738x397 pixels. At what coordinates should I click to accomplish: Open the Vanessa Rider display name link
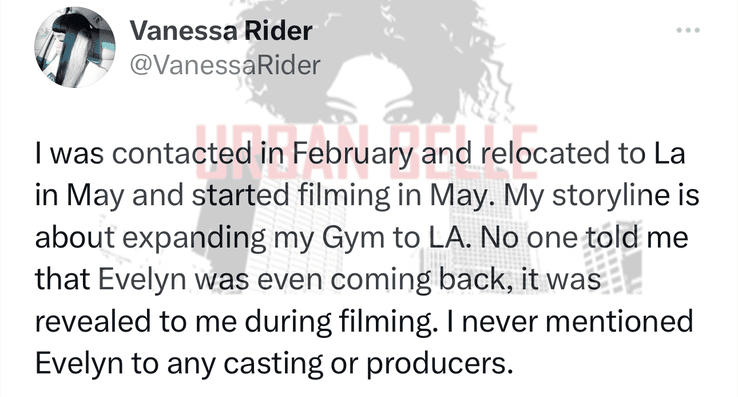221,31
